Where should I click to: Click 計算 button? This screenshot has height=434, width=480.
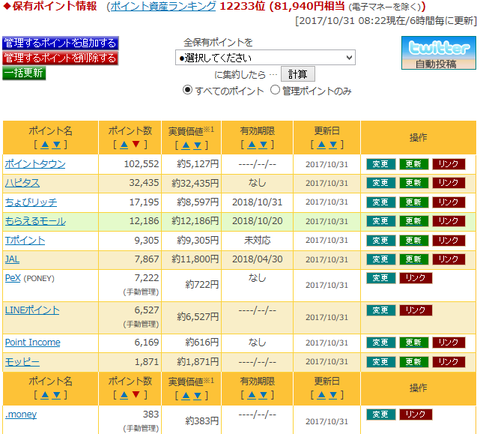pos(298,74)
